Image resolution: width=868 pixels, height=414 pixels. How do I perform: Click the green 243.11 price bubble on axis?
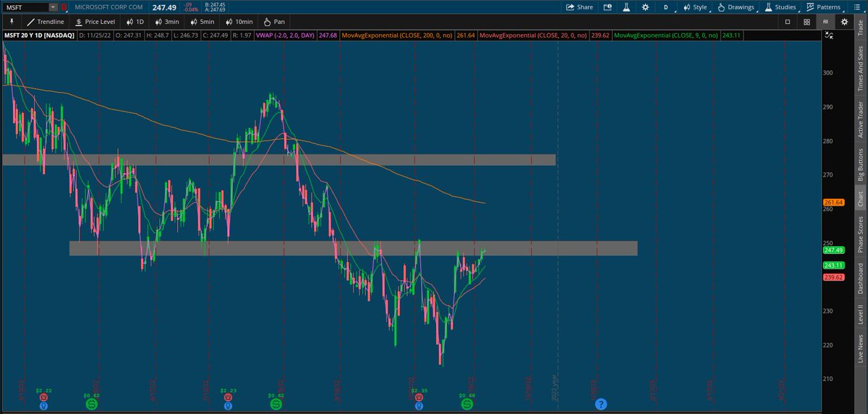click(833, 265)
